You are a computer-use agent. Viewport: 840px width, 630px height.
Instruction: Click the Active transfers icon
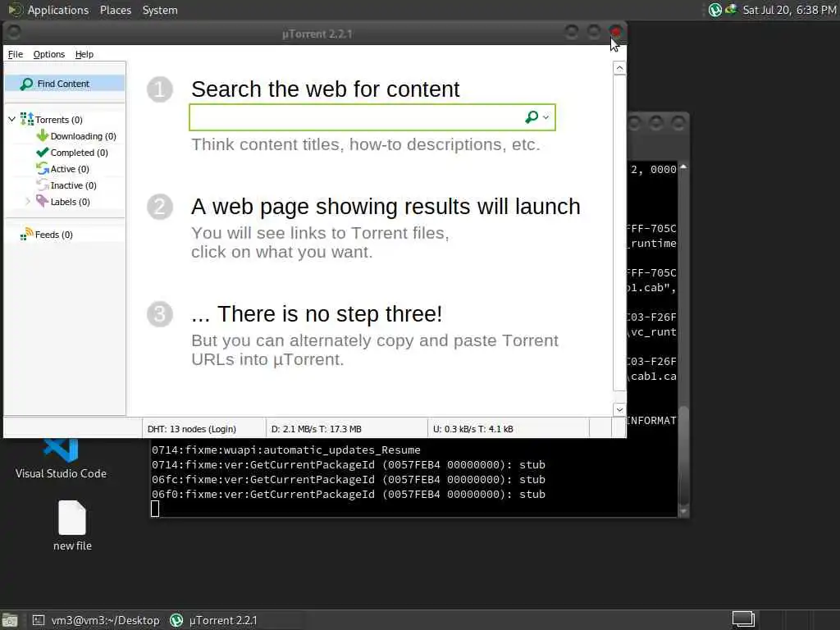pos(43,169)
